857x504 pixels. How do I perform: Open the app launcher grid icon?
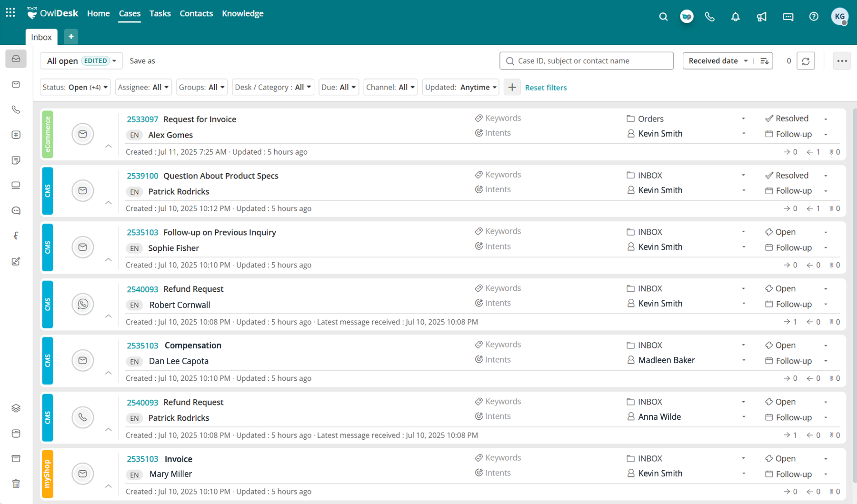coord(10,13)
